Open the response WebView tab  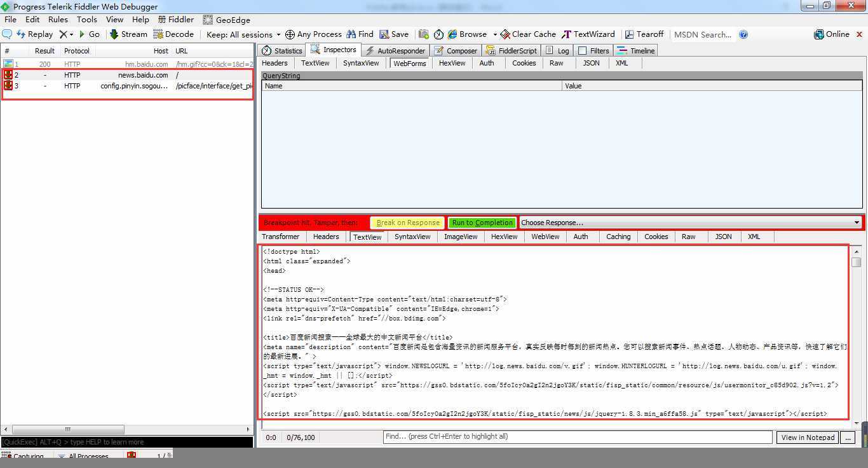point(545,237)
